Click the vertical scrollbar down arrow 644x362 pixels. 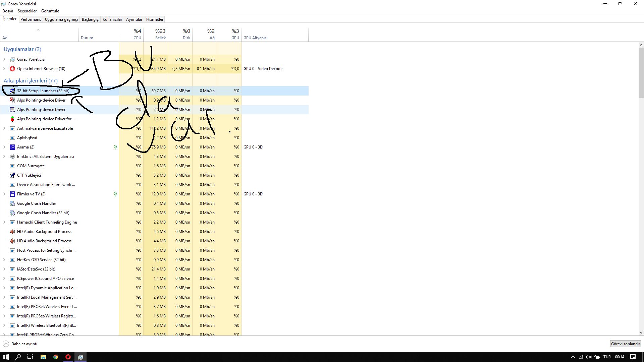[x=641, y=333]
